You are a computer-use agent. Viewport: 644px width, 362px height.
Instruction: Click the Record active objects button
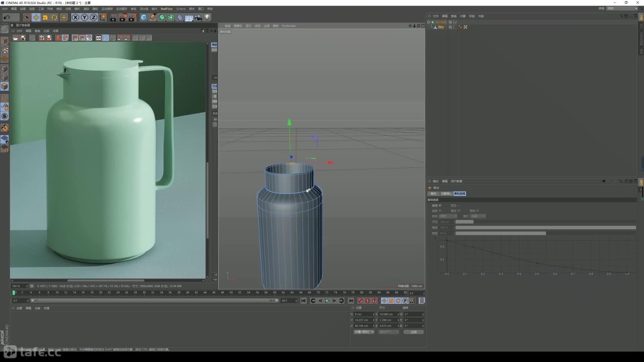pos(361,301)
